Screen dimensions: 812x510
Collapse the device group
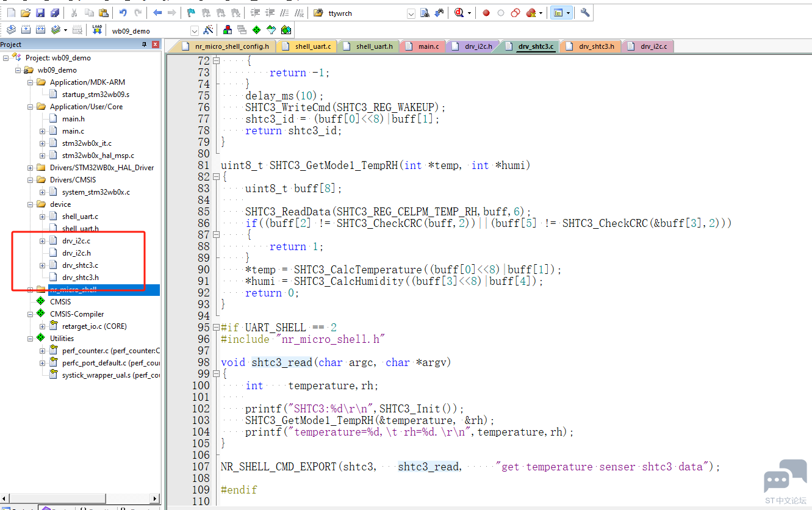pyautogui.click(x=30, y=204)
